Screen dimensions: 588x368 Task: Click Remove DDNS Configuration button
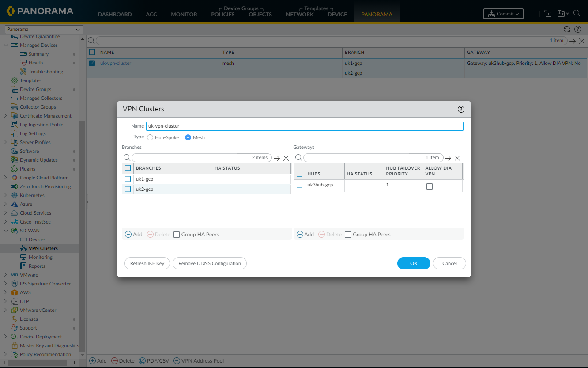coord(210,263)
